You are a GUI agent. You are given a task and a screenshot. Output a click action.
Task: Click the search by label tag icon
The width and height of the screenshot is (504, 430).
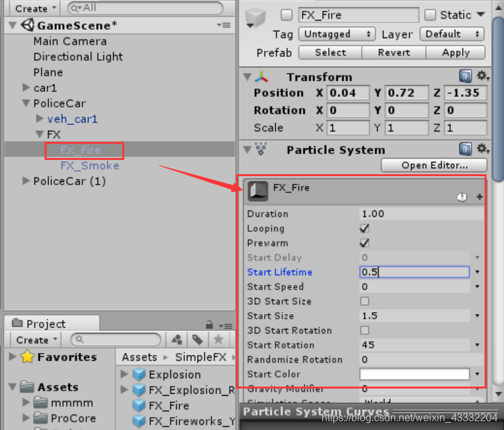click(x=197, y=339)
